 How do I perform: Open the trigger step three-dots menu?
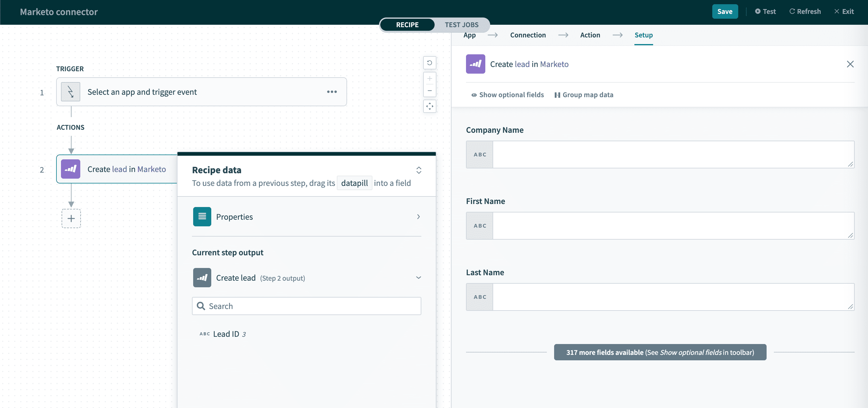coord(332,92)
